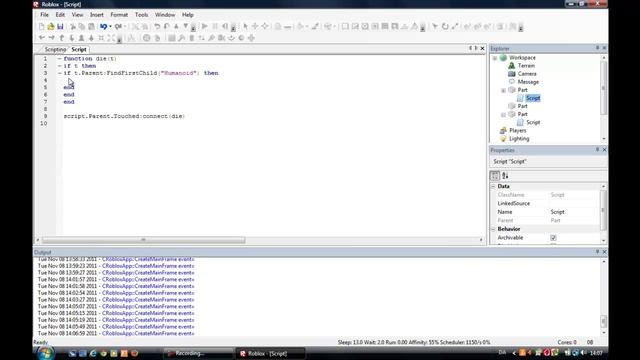This screenshot has width=640, height=360.
Task: Close the Output panel
Action: [604, 252]
